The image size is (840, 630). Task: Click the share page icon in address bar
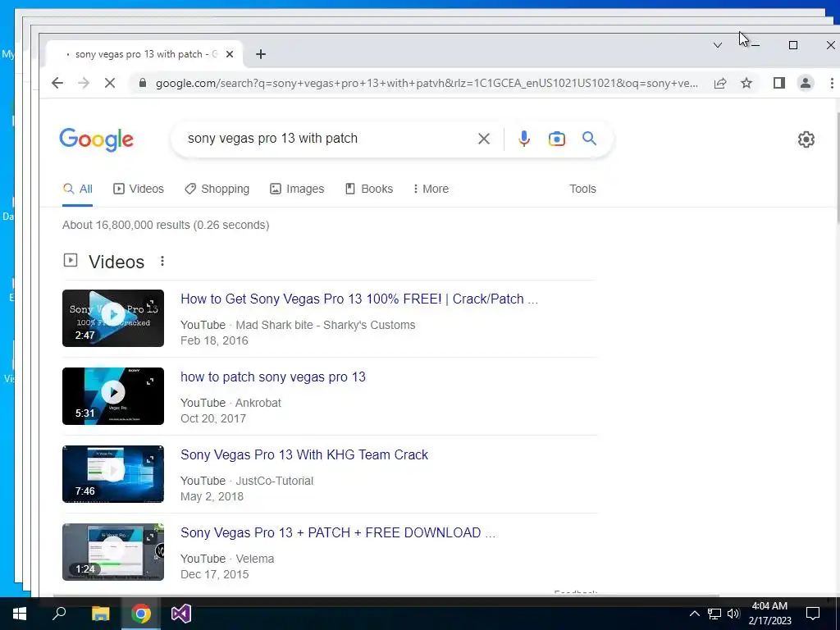coord(720,83)
